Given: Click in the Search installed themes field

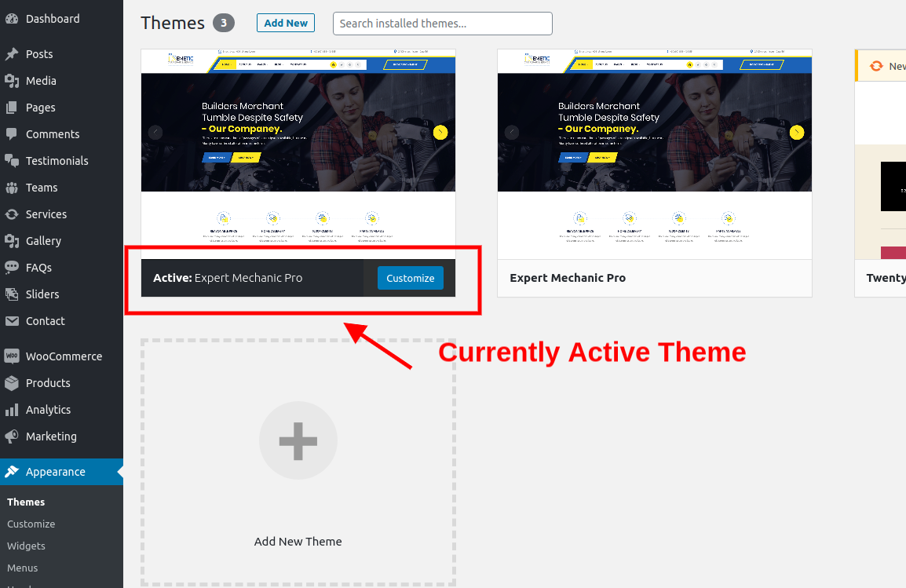Looking at the screenshot, I should tap(443, 24).
